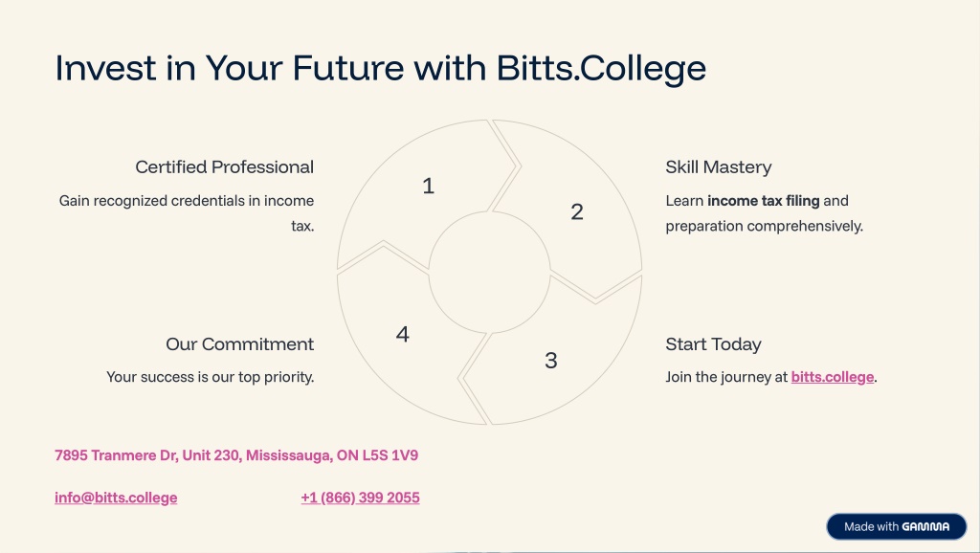980x553 pixels.
Task: Click the center circle of the diagram
Action: [489, 273]
